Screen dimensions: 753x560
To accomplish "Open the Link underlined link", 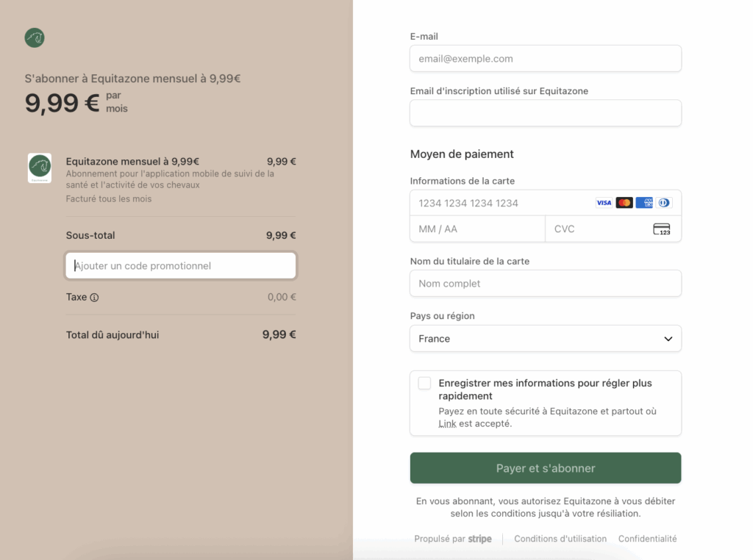I will coord(447,424).
